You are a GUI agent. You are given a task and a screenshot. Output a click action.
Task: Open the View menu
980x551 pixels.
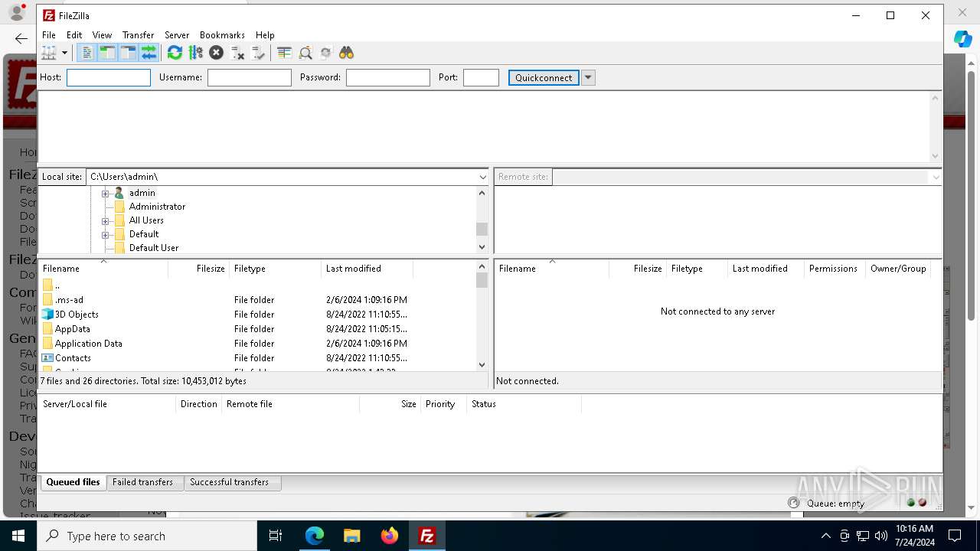[102, 35]
